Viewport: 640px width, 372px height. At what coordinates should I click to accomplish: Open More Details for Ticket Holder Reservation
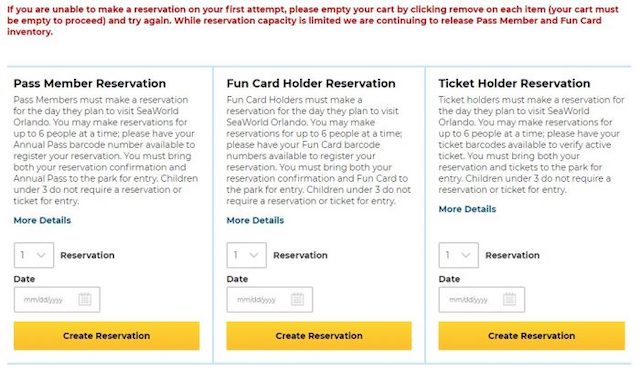pos(467,209)
